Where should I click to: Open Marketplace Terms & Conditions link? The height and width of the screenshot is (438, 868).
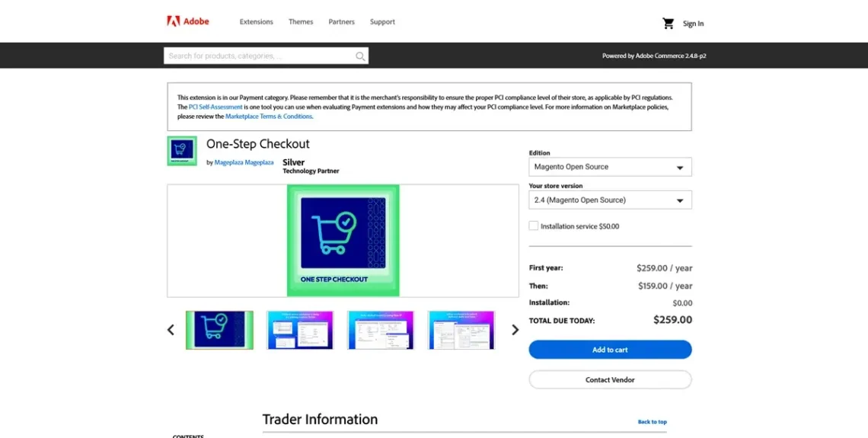click(x=269, y=117)
